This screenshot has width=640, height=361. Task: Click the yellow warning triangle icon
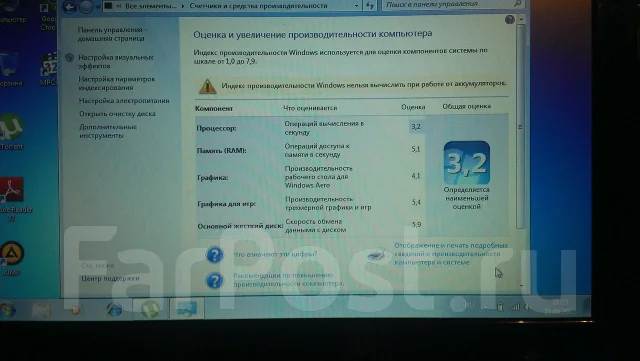(207, 86)
